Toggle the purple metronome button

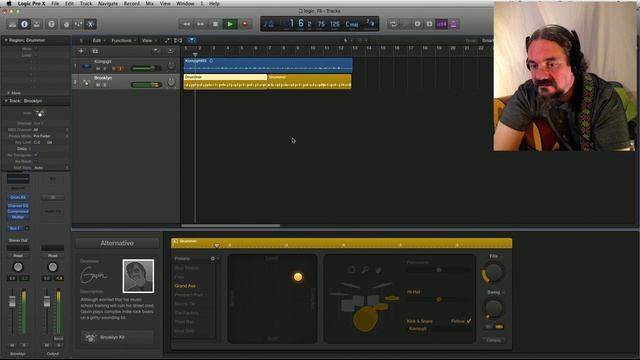[x=453, y=24]
